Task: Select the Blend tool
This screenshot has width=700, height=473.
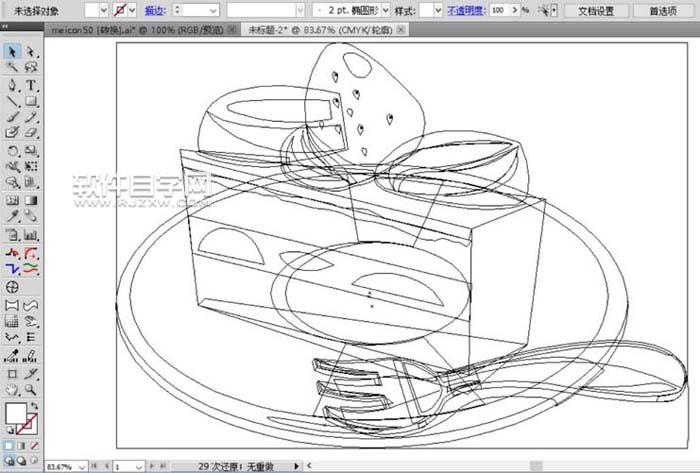Action: 30,216
